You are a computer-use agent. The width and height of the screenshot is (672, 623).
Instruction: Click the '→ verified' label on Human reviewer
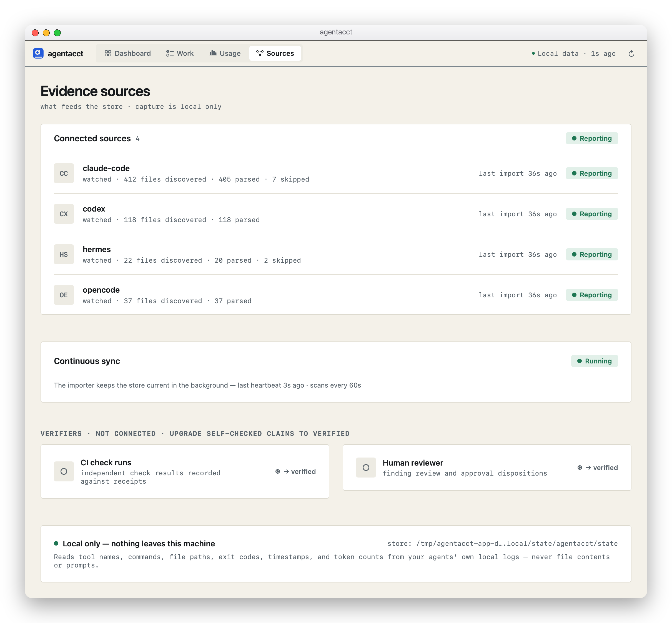[598, 467]
